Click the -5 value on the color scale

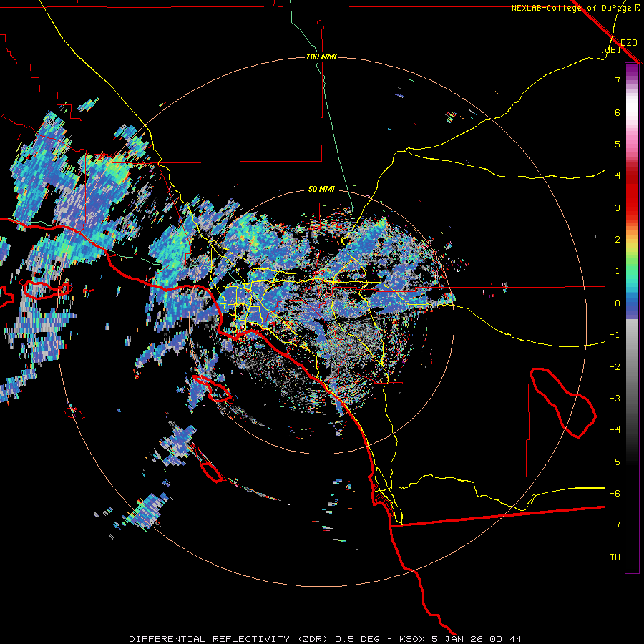pos(615,462)
